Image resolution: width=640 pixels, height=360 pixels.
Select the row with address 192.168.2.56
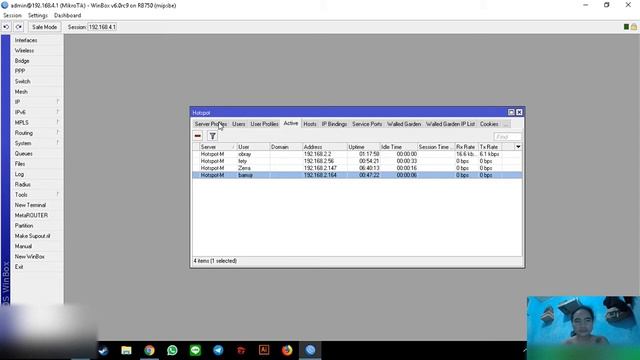(x=357, y=161)
